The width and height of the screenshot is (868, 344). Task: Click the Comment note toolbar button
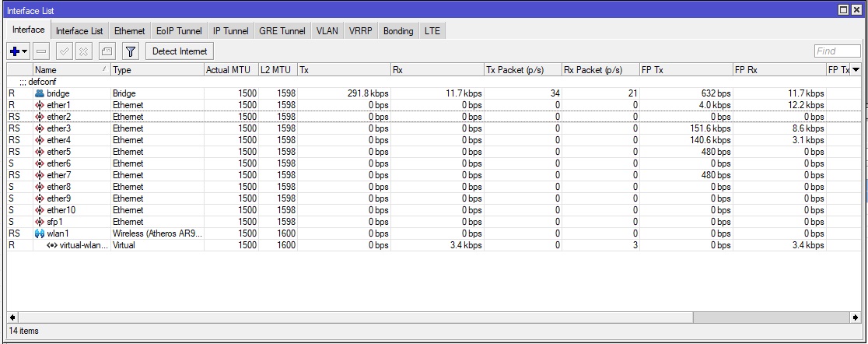coord(107,51)
